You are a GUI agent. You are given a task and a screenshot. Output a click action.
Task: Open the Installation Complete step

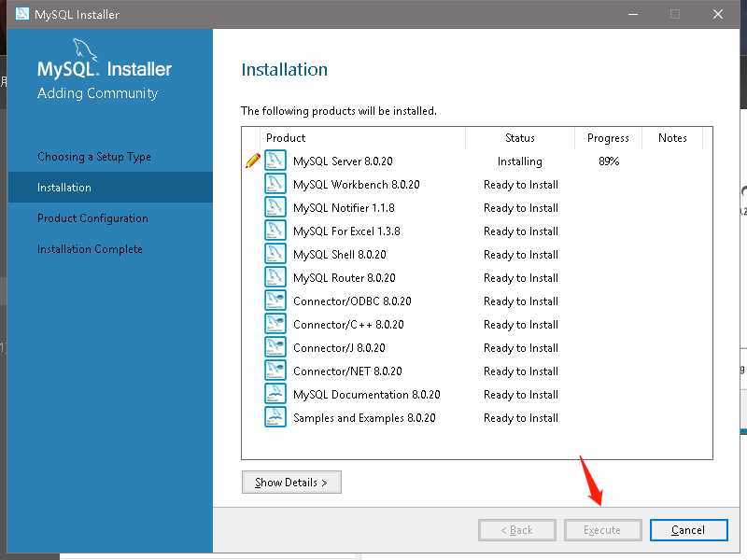tap(90, 249)
